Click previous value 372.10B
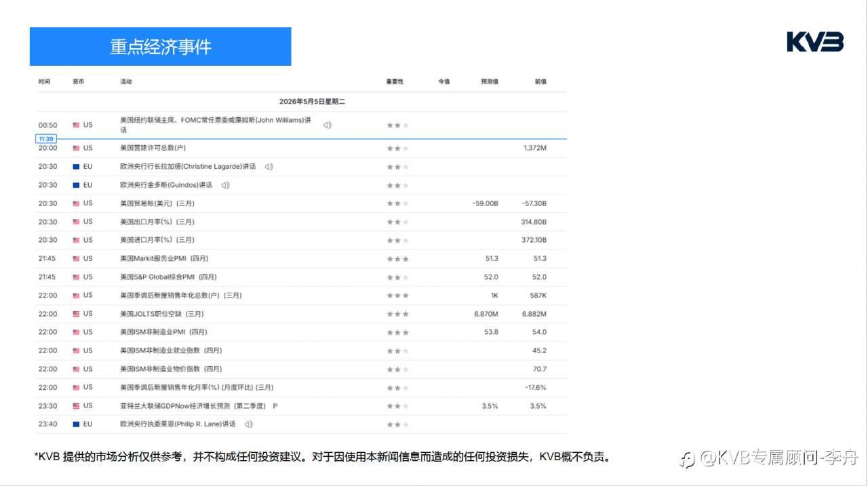868x486 pixels. [x=534, y=240]
